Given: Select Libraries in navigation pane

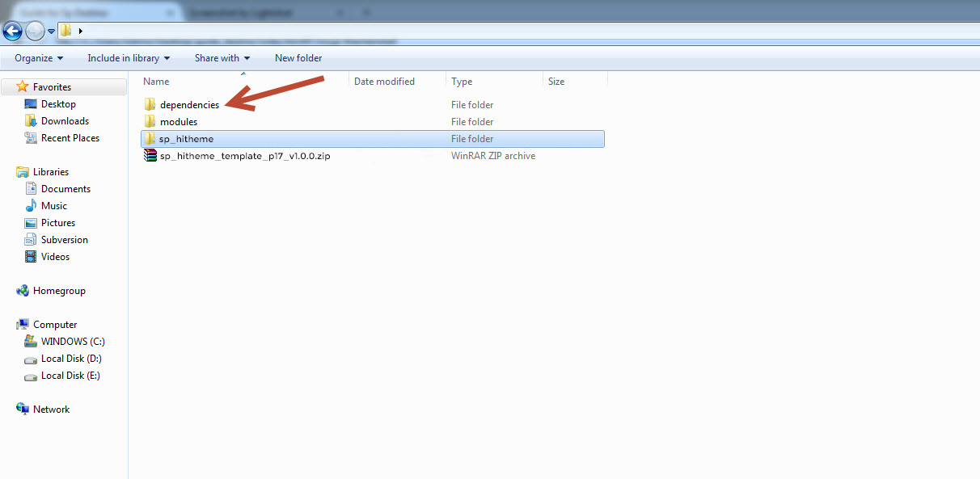Looking at the screenshot, I should [x=51, y=172].
